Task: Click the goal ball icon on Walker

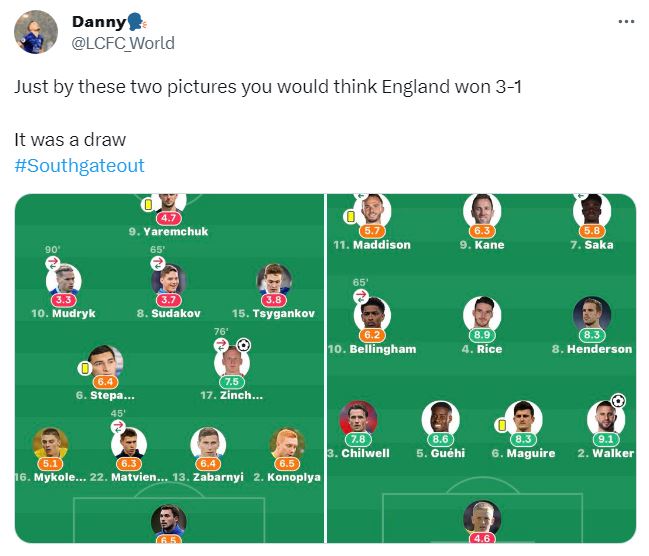Action: [618, 400]
